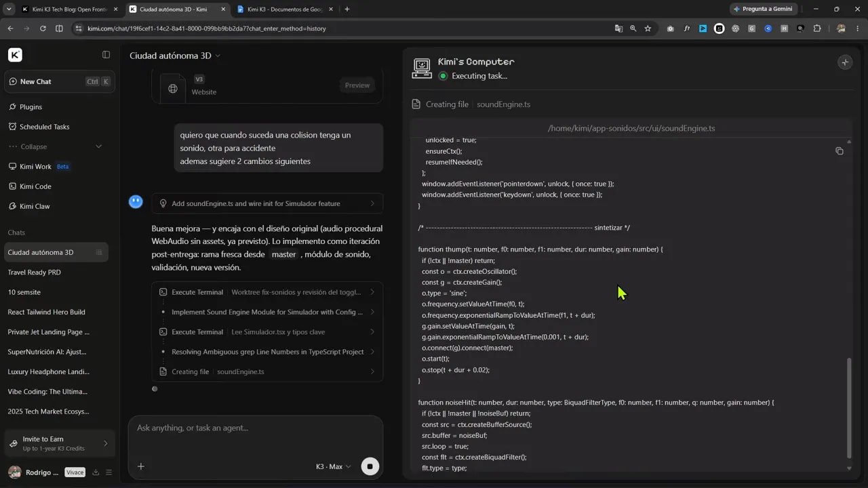
Task: Expand the first Execute Terminal step, Worktree fix-sonidos
Action: [267, 292]
